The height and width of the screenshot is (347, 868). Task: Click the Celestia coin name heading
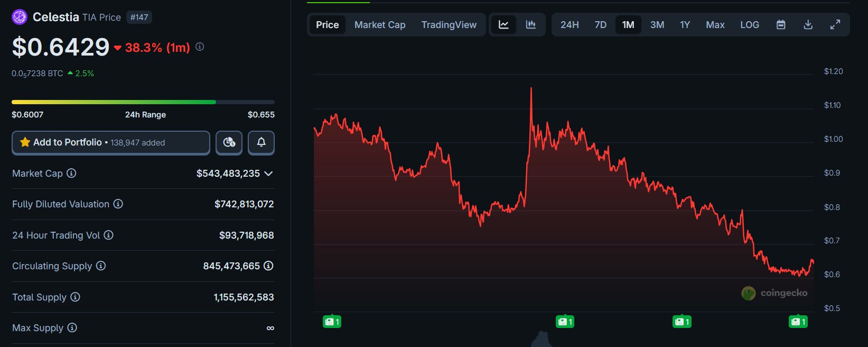[56, 17]
